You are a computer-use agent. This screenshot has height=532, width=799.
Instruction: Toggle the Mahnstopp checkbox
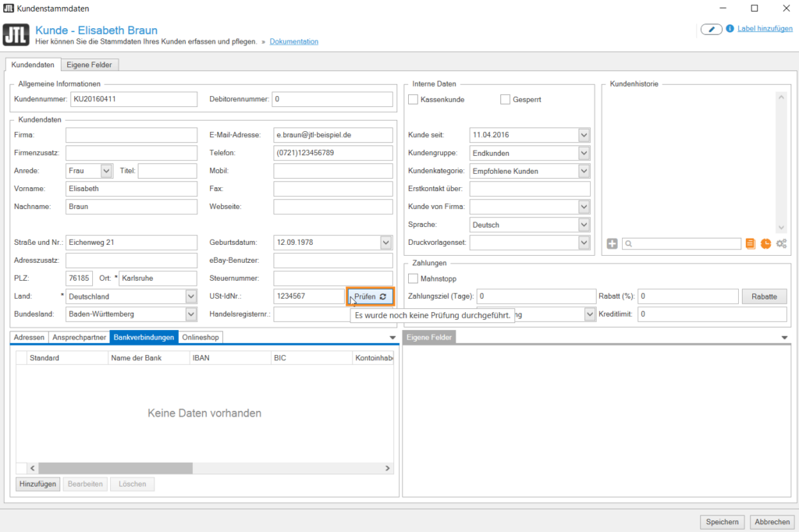tap(414, 278)
